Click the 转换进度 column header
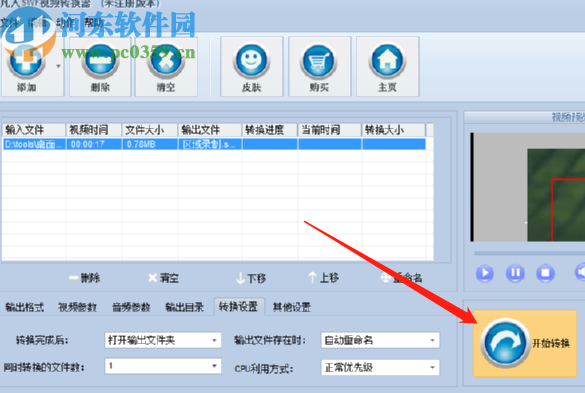This screenshot has height=393, width=585. (x=270, y=130)
